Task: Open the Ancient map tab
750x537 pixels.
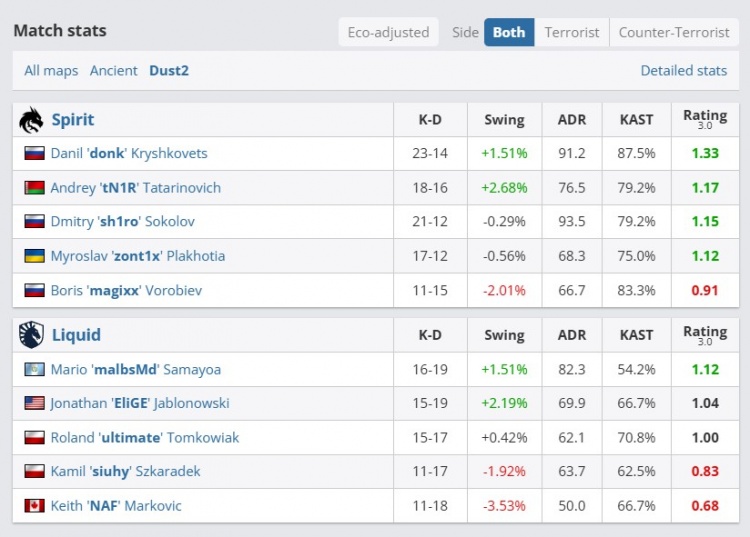Action: coord(114,71)
